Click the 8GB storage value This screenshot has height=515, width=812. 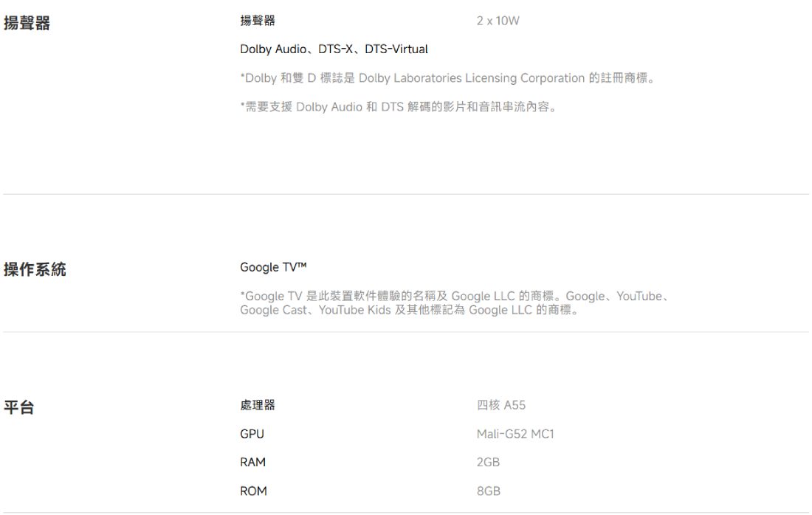[488, 491]
